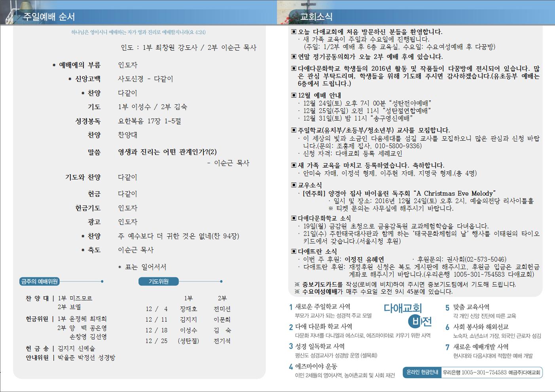The height and width of the screenshot is (392, 555).
Task: Click the sermon title 영생과 진리는 어떤 관계인가?(2)
Action: click(167, 152)
